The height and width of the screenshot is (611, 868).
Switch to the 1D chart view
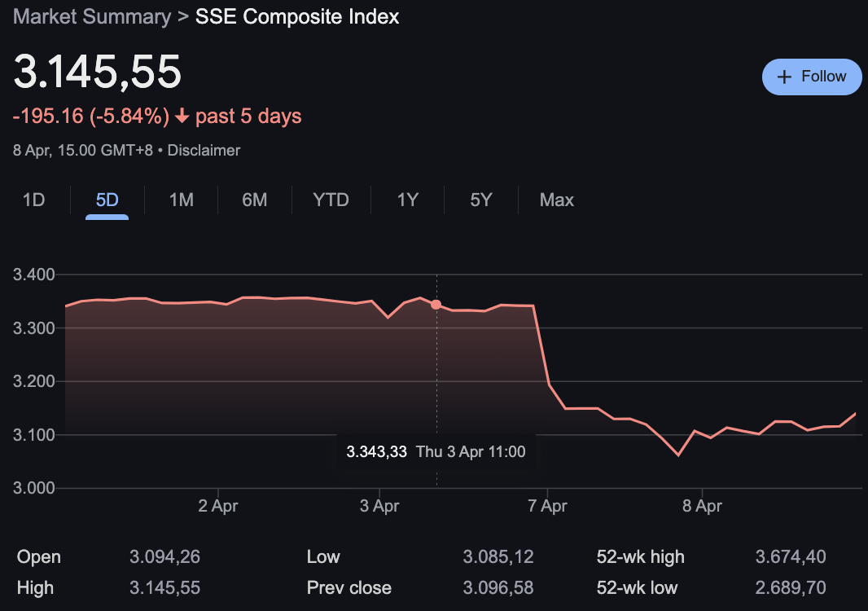pos(33,200)
